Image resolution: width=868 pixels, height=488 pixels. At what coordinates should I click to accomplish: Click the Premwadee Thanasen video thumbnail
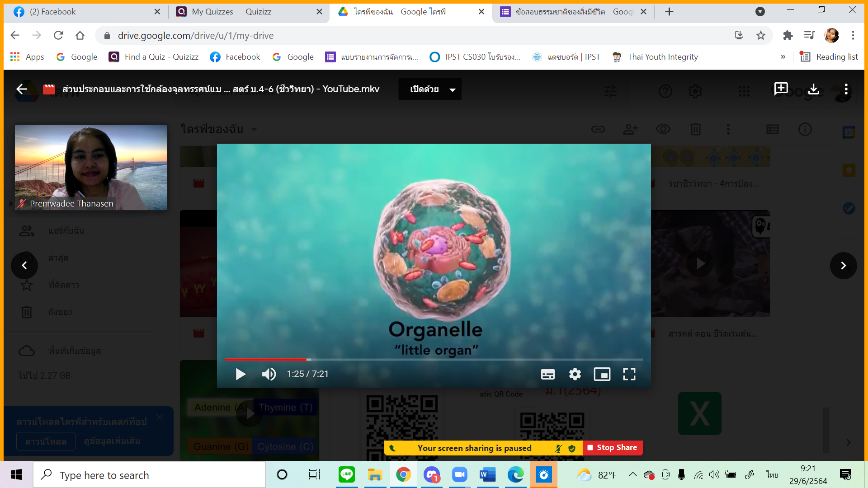pyautogui.click(x=91, y=167)
